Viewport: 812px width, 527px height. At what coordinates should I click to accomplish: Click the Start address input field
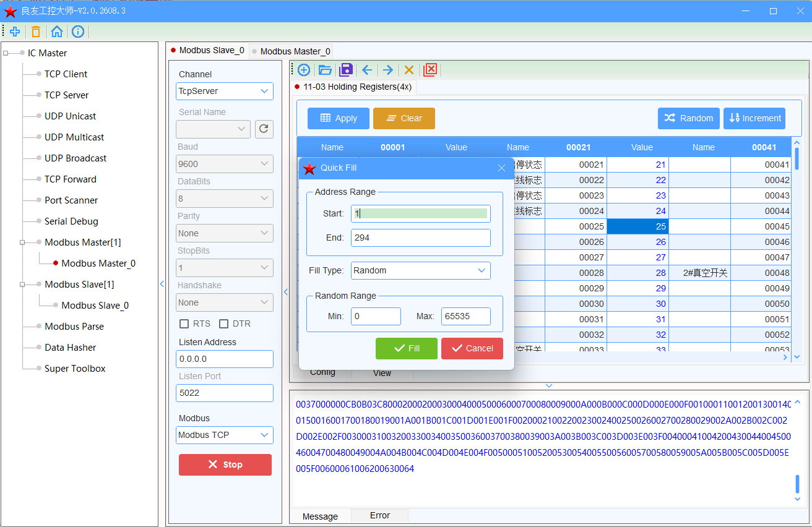pos(421,213)
